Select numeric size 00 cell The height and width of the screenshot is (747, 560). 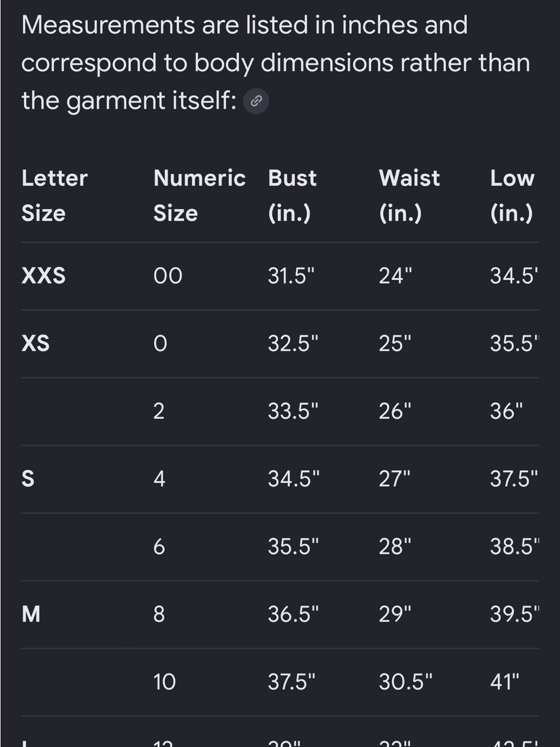[168, 276]
